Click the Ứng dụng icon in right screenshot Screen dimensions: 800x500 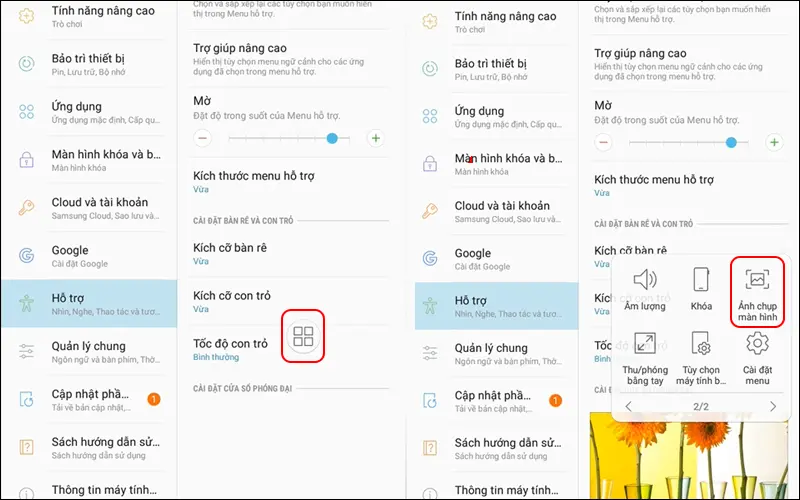coord(430,116)
